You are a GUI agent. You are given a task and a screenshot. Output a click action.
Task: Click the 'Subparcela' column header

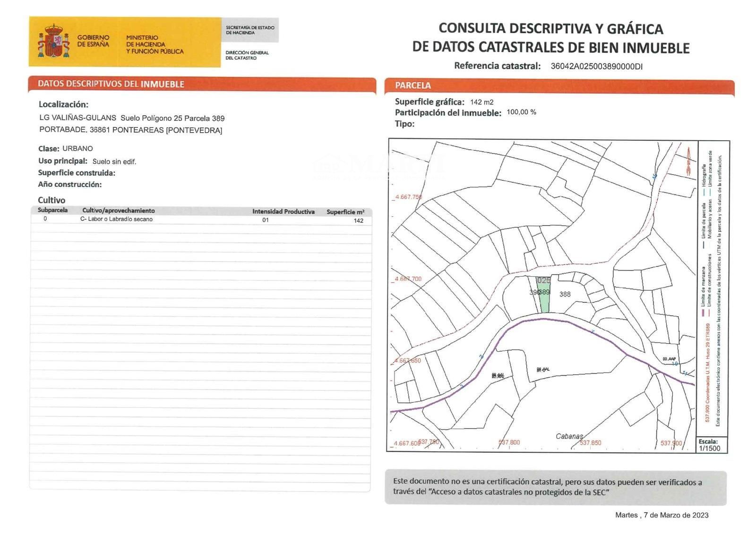(53, 210)
